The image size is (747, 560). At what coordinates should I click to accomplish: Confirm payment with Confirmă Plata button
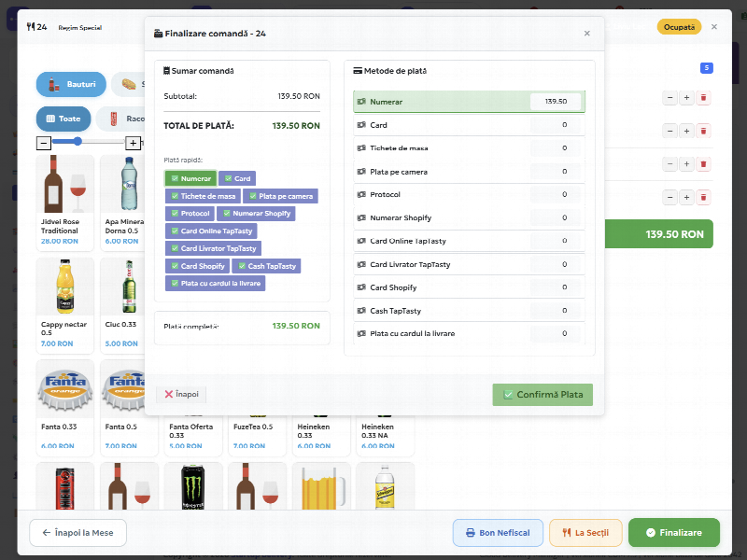[543, 395]
